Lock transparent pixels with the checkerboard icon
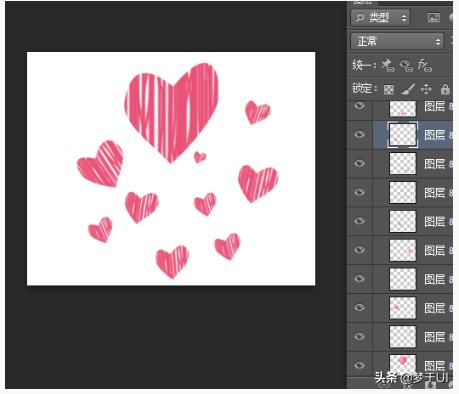Viewport: 459px width, 394px height. point(388,89)
